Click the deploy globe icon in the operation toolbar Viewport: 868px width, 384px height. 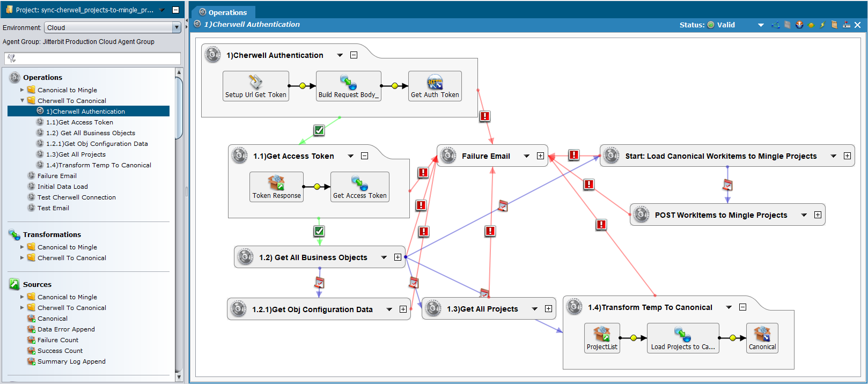799,25
